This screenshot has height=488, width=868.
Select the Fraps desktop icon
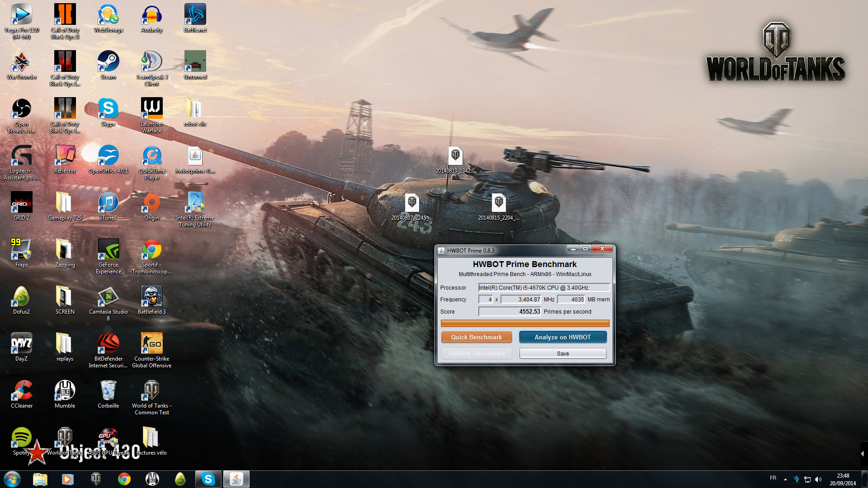22,253
